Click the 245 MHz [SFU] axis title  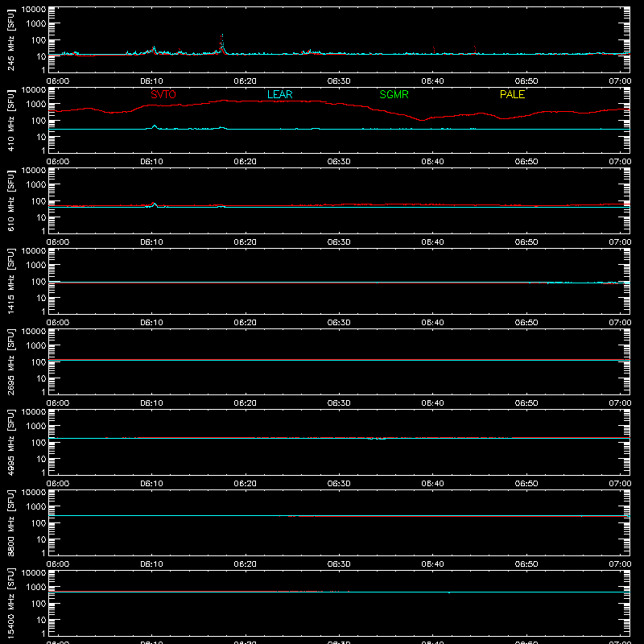pos(10,39)
